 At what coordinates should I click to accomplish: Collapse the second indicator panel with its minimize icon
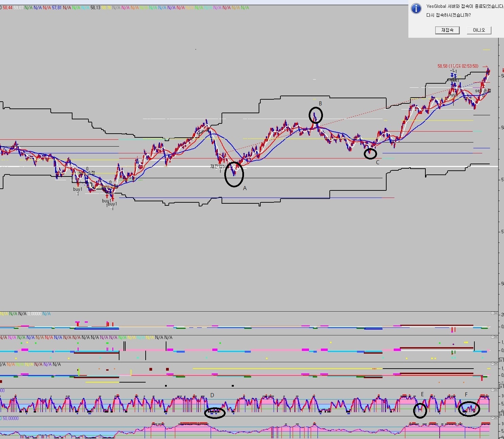pos(492,337)
